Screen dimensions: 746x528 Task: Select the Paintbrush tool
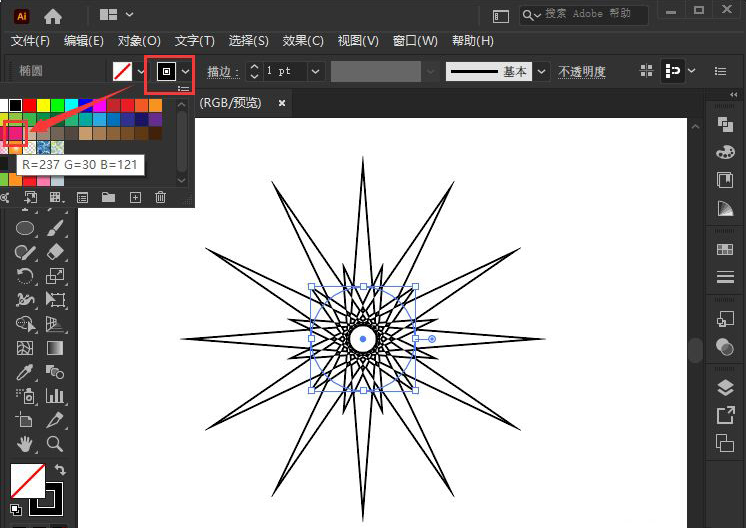tap(56, 228)
